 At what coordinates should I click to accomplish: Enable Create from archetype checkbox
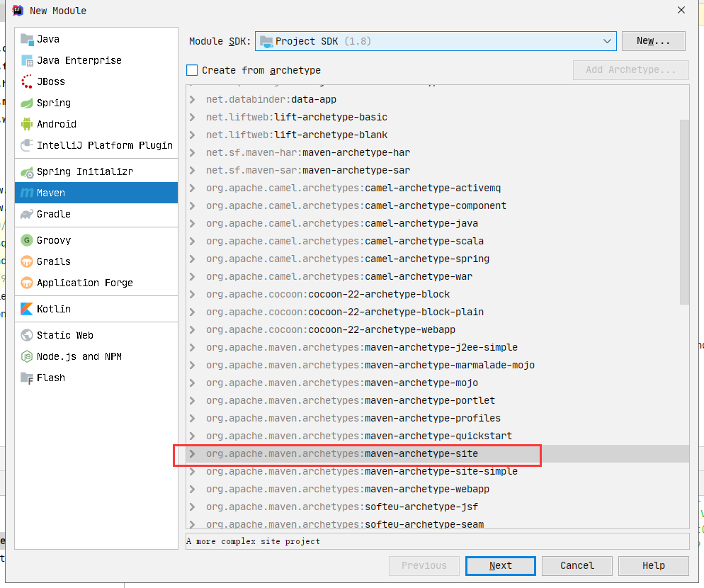192,70
